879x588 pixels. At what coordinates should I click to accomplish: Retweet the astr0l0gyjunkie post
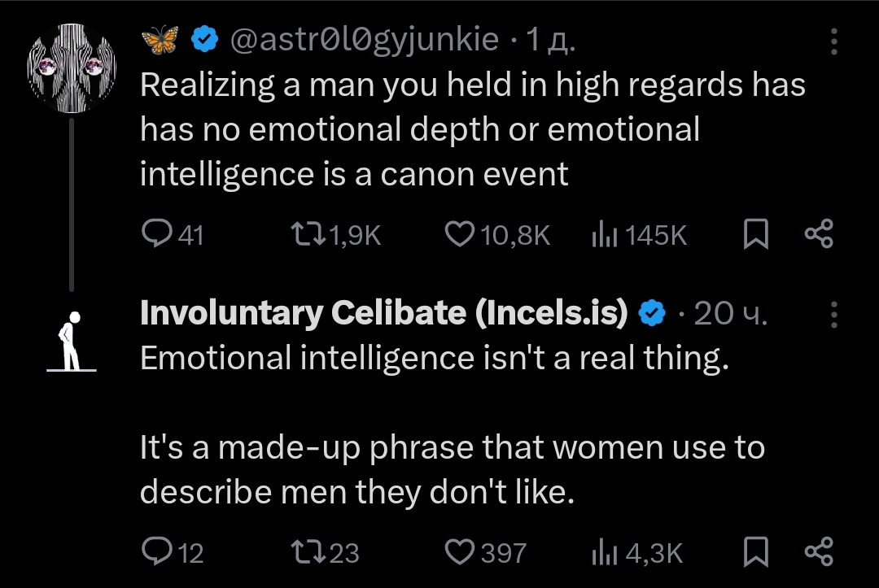(x=308, y=235)
